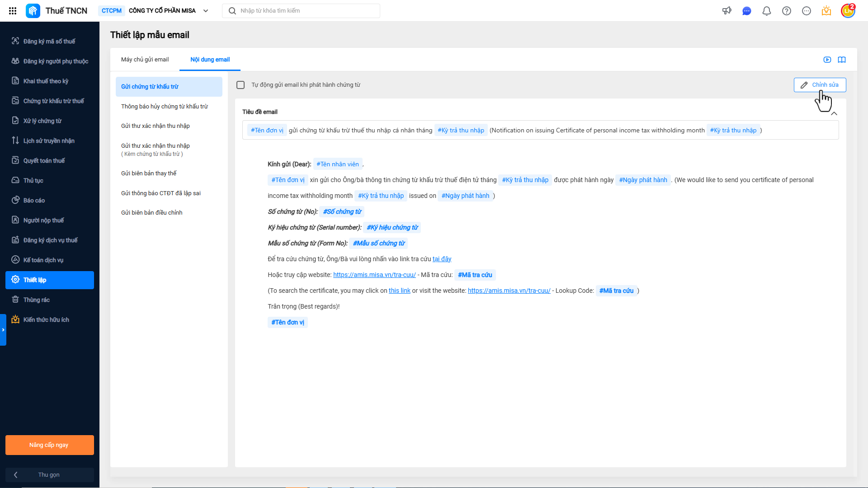Click the #Ký hiệu chứng từ placeholder tag

(392, 227)
